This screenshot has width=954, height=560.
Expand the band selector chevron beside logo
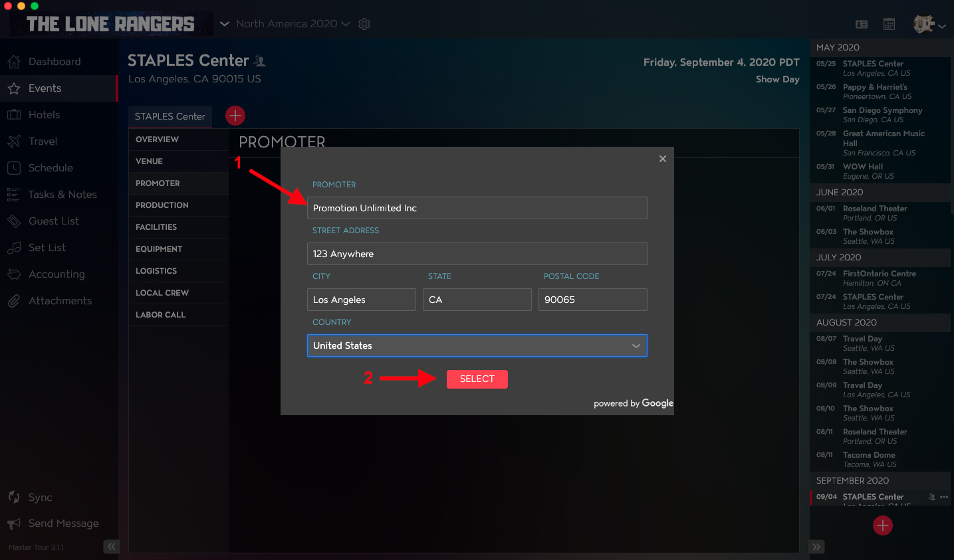(x=225, y=24)
